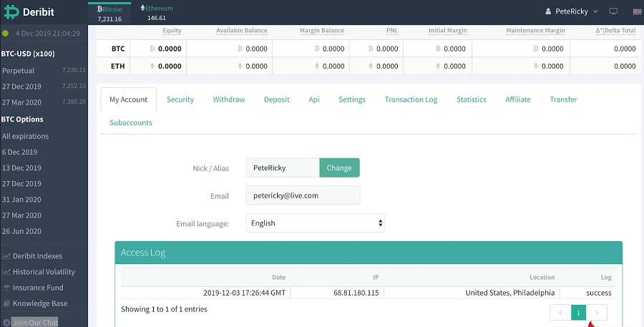Select the My Account tab
This screenshot has height=327, width=644.
128,99
